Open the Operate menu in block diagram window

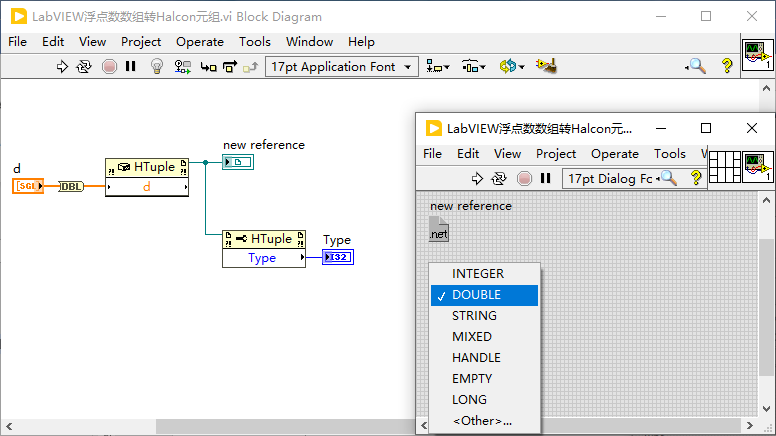pos(200,42)
